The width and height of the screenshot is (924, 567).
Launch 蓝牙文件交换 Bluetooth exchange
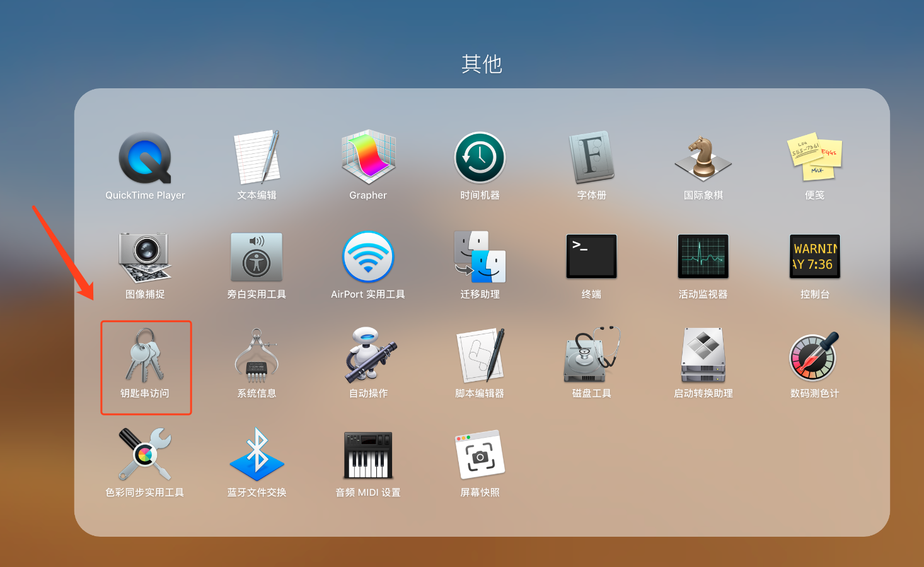point(257,455)
